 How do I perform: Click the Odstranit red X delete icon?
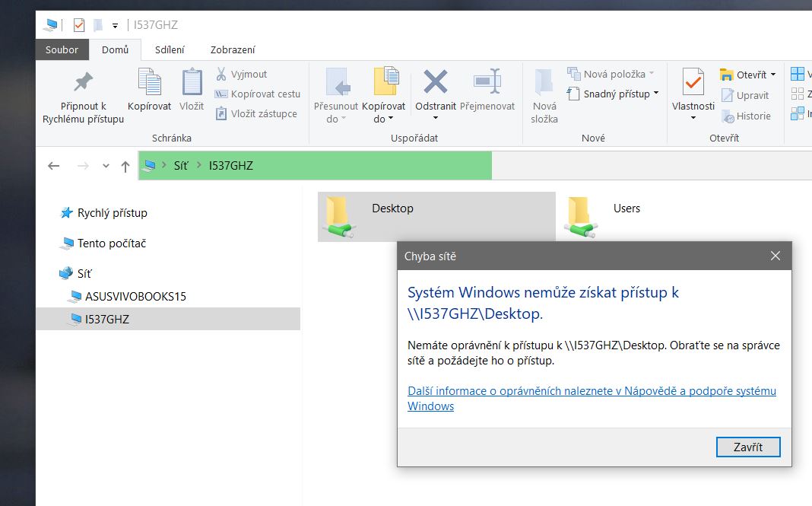[436, 81]
